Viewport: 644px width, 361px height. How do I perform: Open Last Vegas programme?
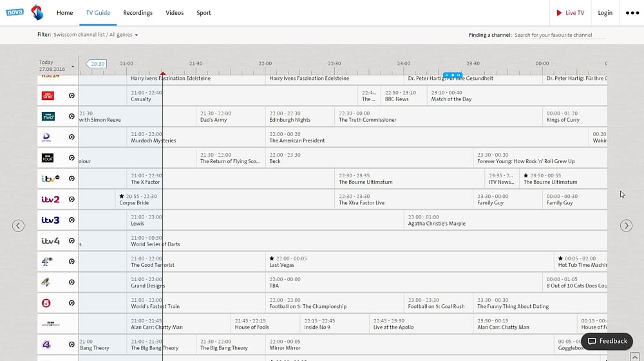410,262
